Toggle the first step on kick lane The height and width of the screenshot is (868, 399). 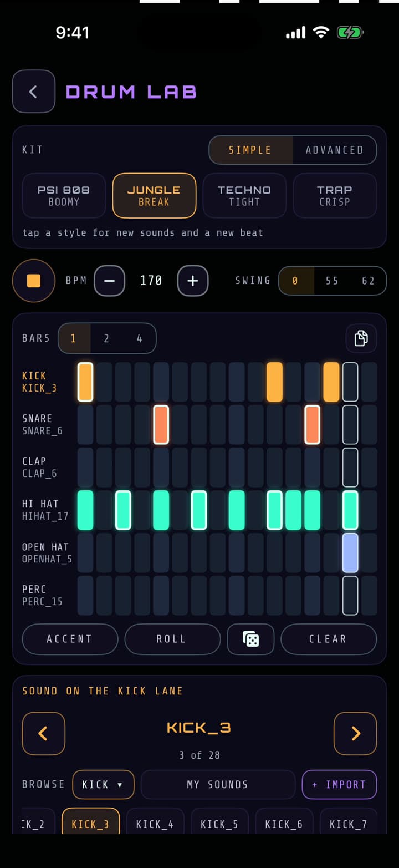tap(85, 382)
